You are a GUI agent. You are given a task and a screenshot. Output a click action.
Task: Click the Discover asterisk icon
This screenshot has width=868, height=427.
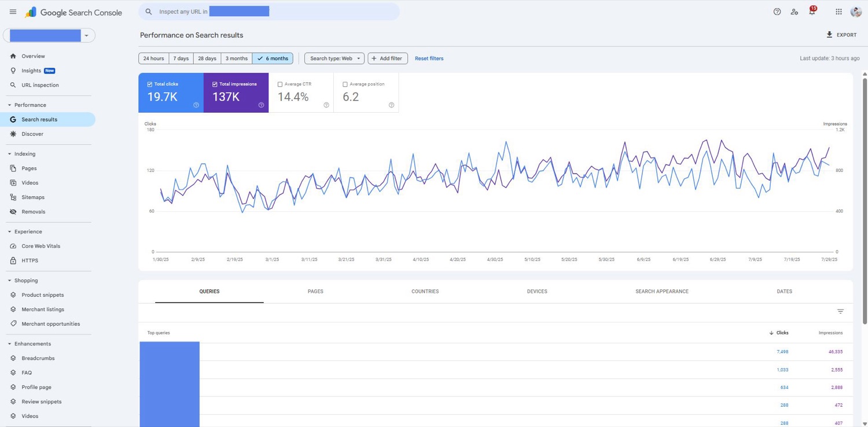pyautogui.click(x=13, y=134)
